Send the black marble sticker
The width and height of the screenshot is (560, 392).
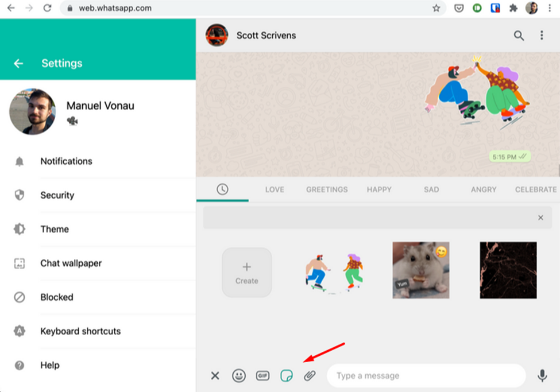click(508, 270)
